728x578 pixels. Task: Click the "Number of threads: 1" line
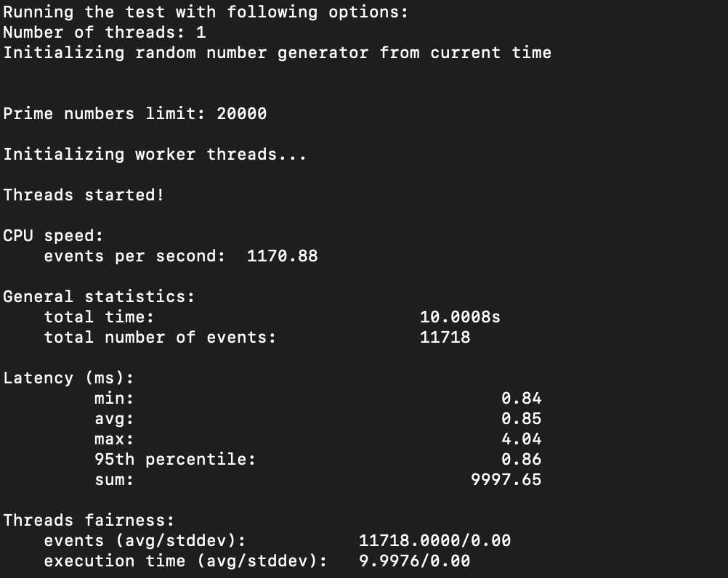pyautogui.click(x=105, y=33)
